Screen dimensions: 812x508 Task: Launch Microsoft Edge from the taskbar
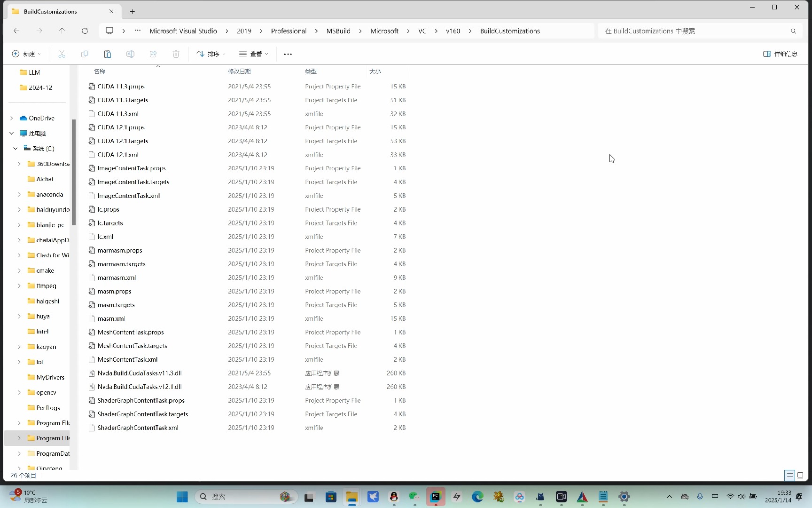(x=477, y=497)
